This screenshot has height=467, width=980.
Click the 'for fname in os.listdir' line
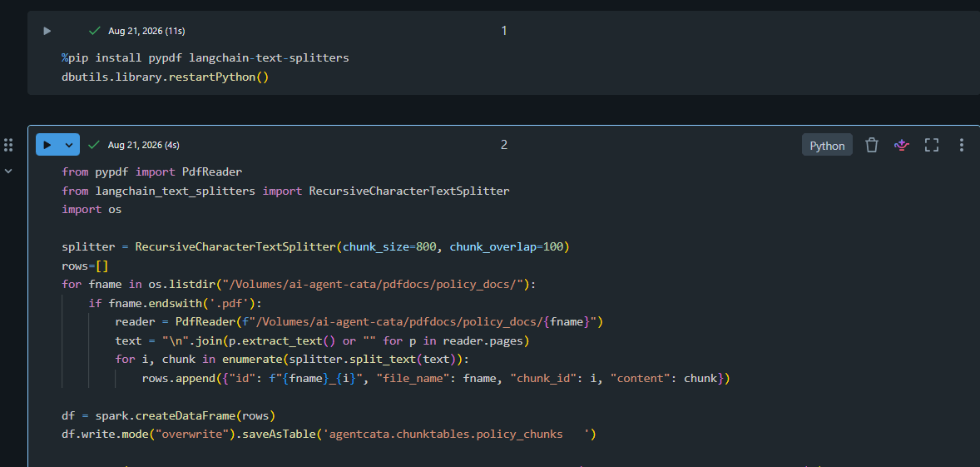(x=299, y=285)
